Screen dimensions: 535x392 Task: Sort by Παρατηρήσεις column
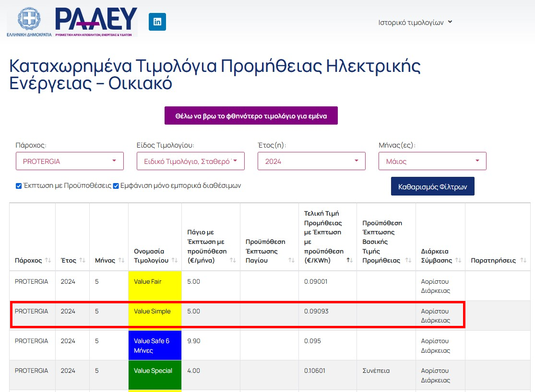[x=523, y=260]
